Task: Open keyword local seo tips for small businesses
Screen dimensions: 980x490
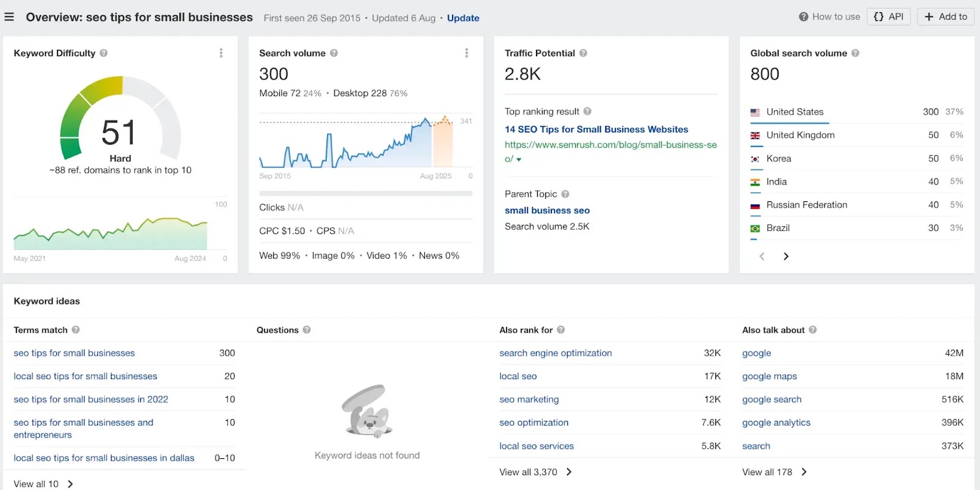Action: tap(85, 376)
